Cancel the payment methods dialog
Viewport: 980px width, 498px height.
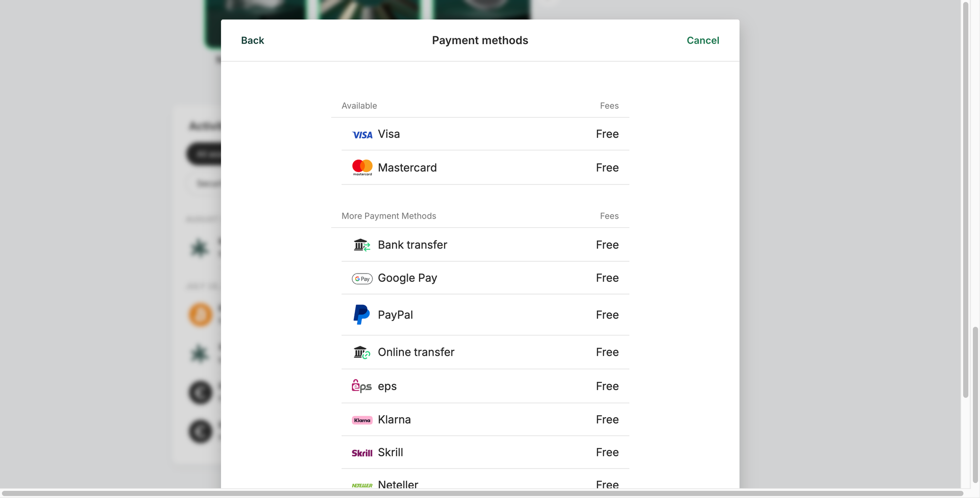point(703,40)
